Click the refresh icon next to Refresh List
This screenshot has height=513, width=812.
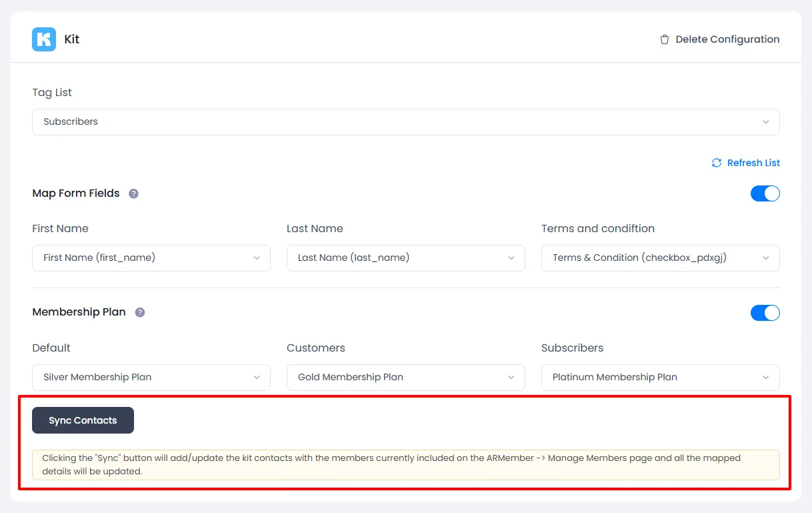coord(716,163)
